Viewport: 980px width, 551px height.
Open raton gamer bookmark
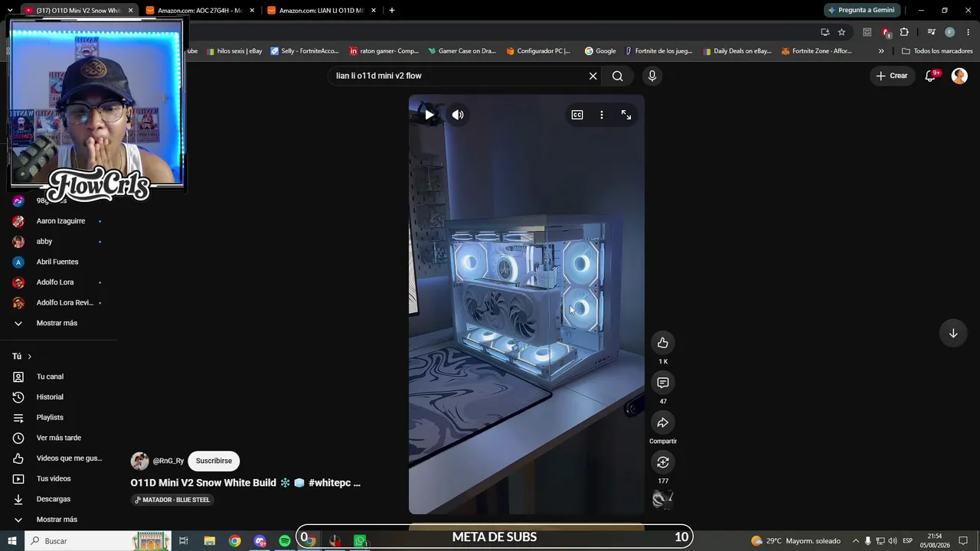pyautogui.click(x=384, y=51)
